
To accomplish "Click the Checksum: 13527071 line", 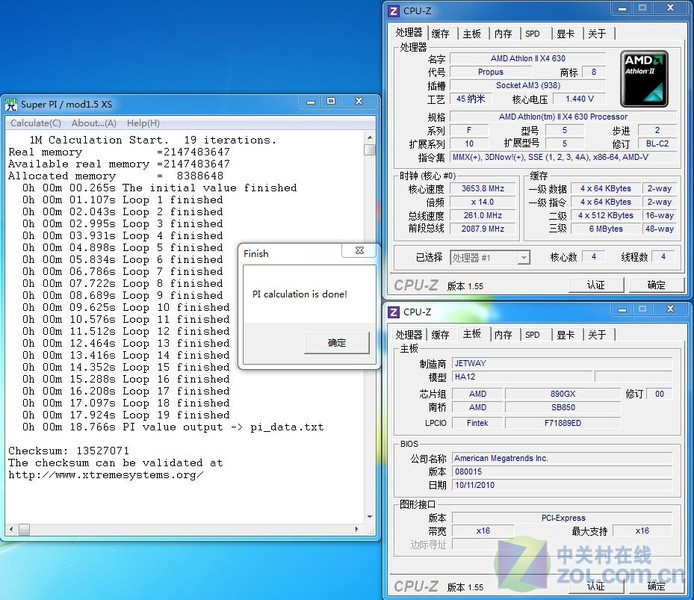I will point(69,451).
